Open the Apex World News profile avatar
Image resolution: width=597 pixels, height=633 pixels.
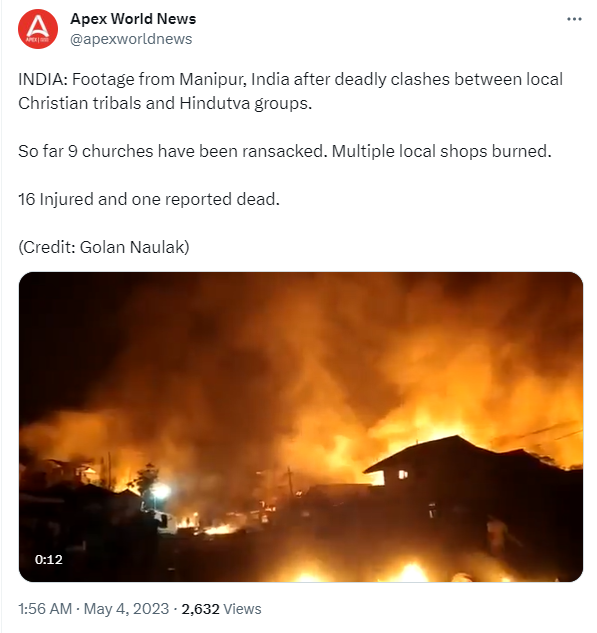tap(38, 29)
